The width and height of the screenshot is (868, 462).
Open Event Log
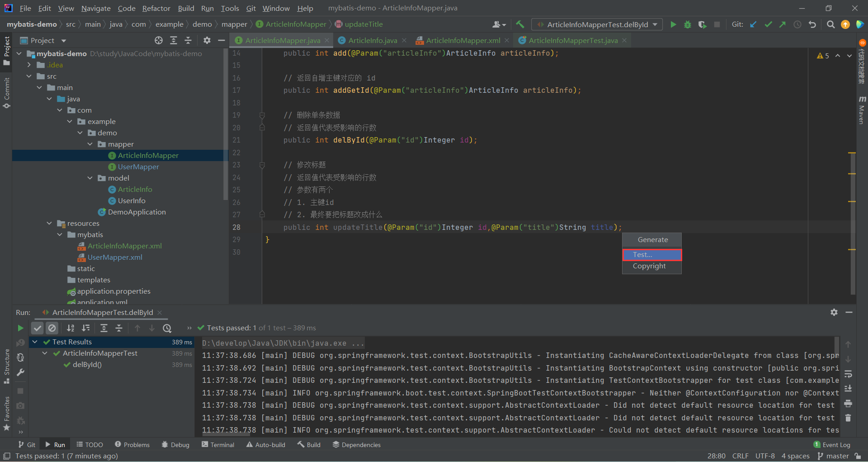point(832,445)
